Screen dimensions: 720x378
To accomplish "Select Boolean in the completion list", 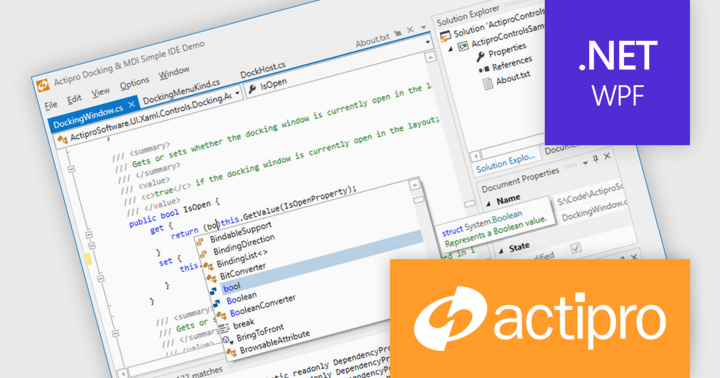I will (242, 298).
